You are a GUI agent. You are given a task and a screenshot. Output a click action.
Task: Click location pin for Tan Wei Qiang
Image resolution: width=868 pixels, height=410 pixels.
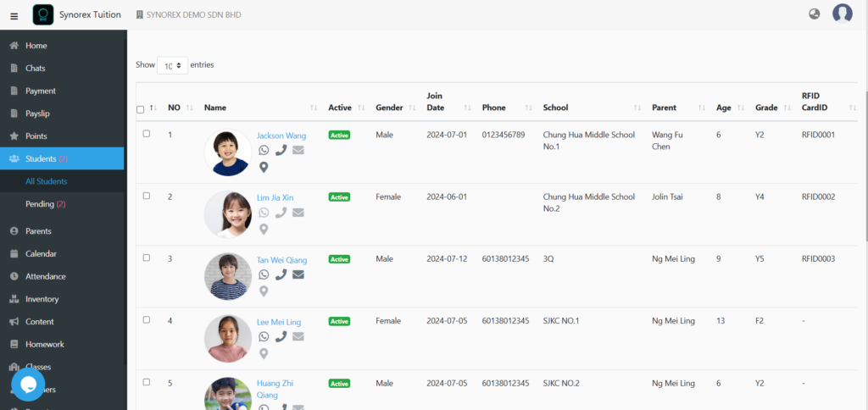point(264,291)
